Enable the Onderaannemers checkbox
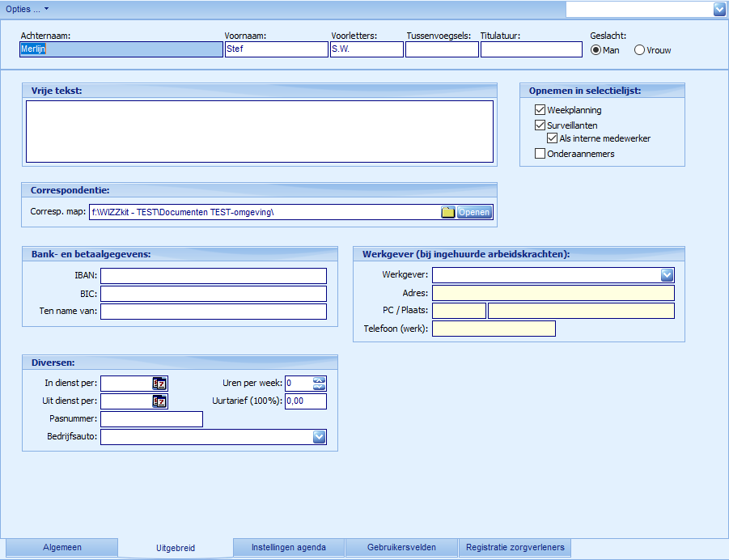Image resolution: width=729 pixels, height=560 pixels. tap(540, 154)
